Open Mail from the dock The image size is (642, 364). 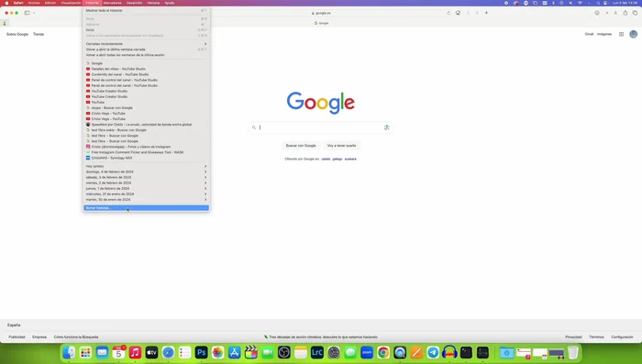coord(102,352)
